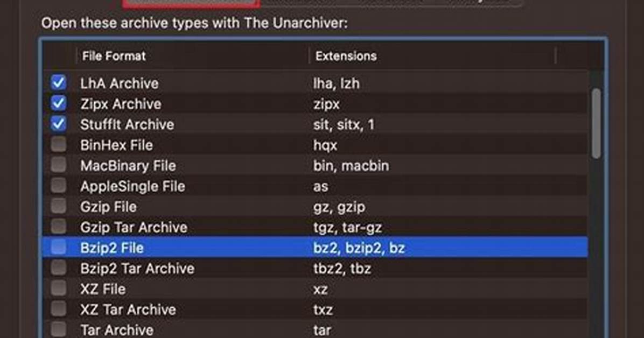Click the 'tbz2, tbz' extensions cell
Viewport: 644px width, 338px height.
342,268
